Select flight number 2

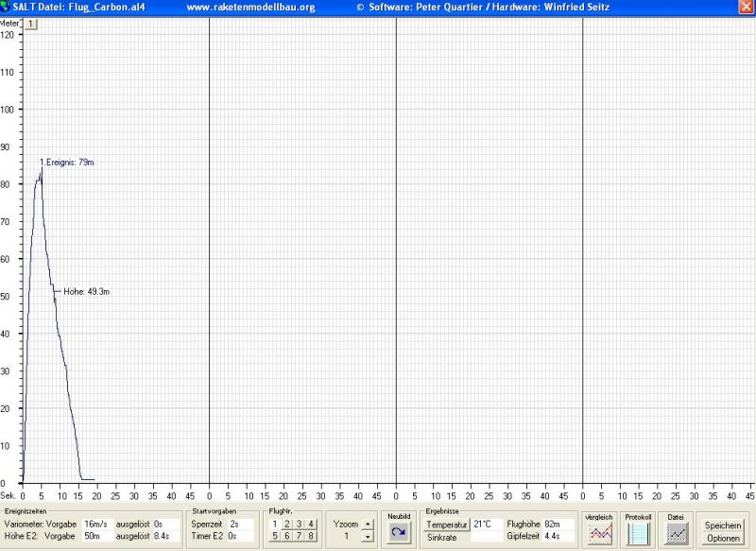coord(287,524)
